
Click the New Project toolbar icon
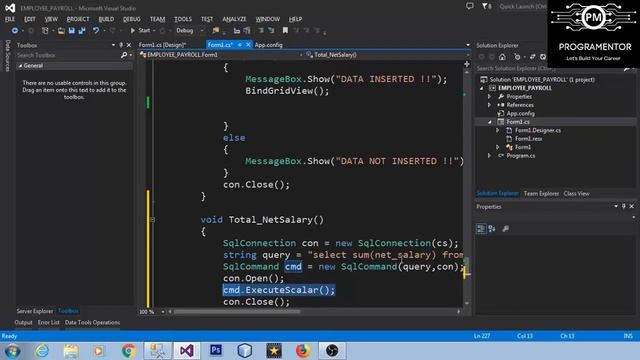pos(45,31)
